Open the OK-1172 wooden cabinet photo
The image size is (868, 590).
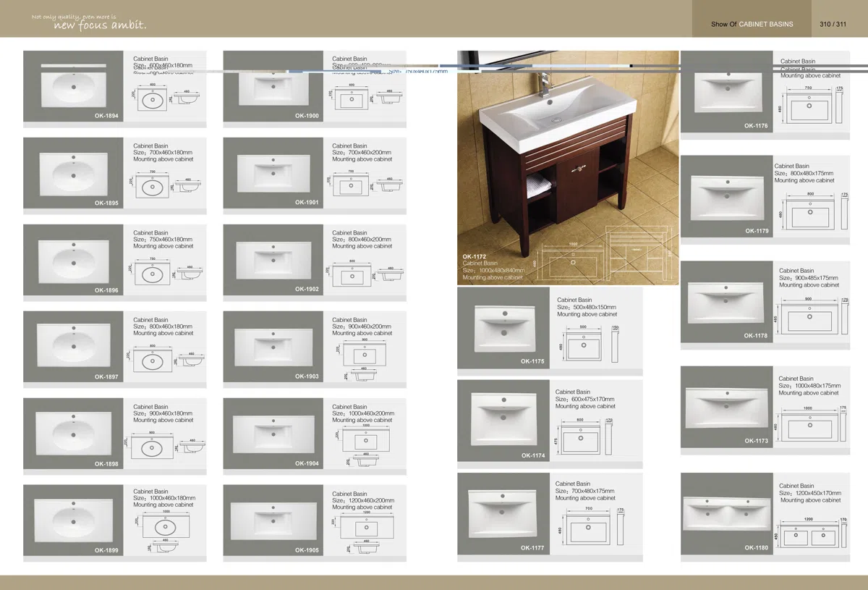click(x=568, y=167)
